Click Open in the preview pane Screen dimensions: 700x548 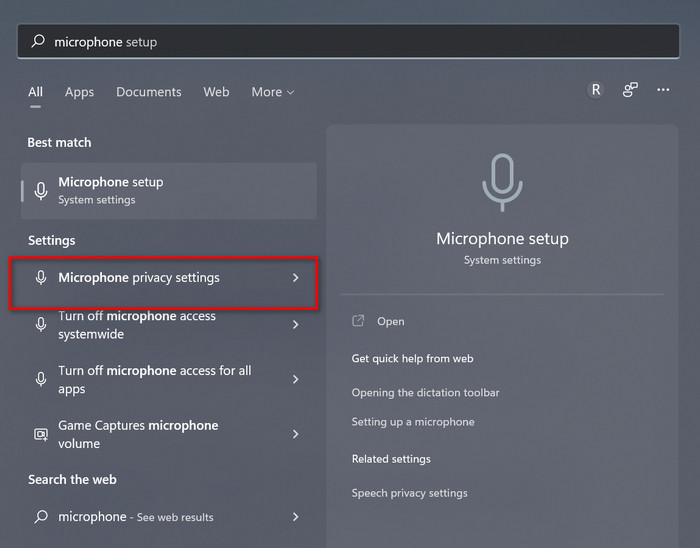coord(391,321)
